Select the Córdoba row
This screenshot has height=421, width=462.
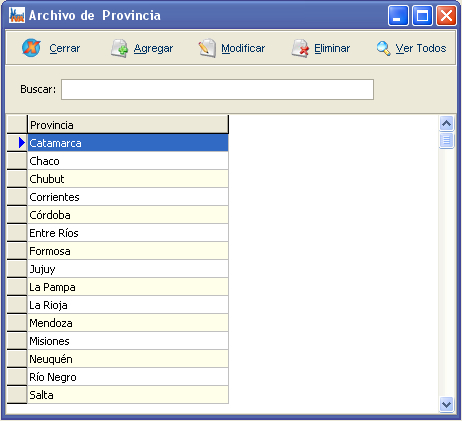coord(128,215)
